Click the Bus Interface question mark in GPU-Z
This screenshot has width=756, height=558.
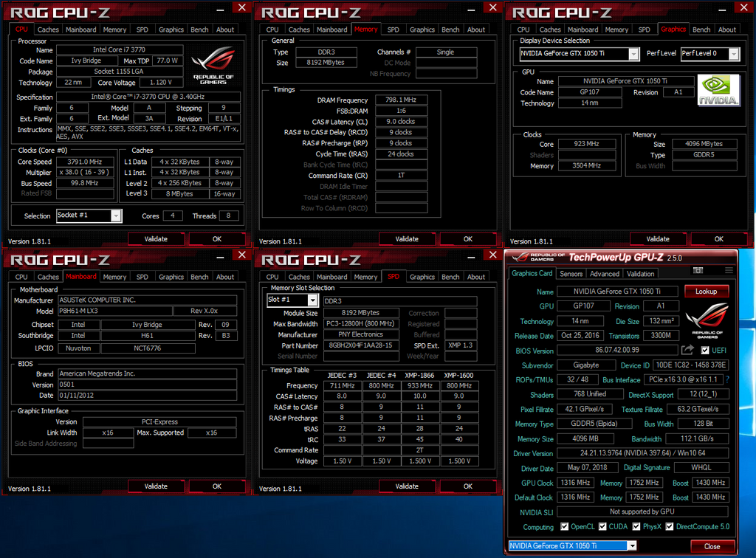(727, 379)
